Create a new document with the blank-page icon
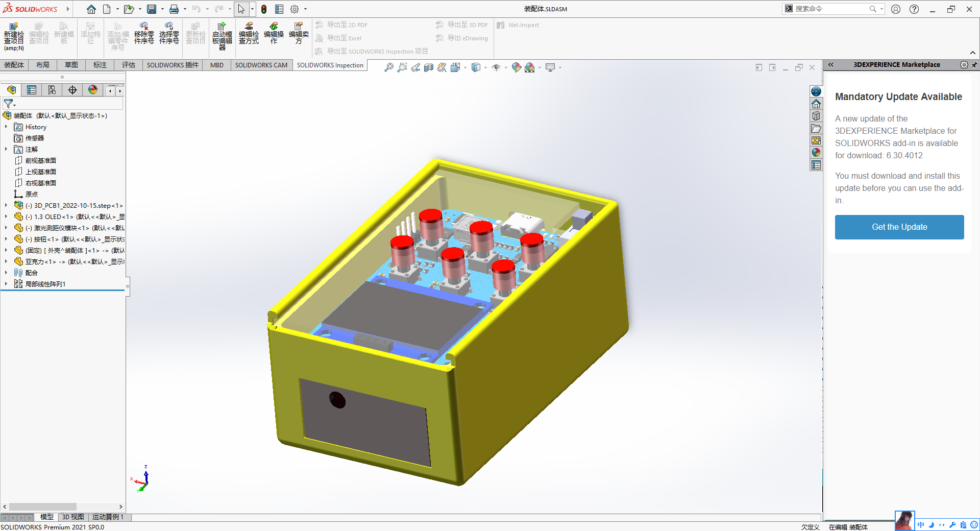The width and height of the screenshot is (980, 531). click(107, 9)
